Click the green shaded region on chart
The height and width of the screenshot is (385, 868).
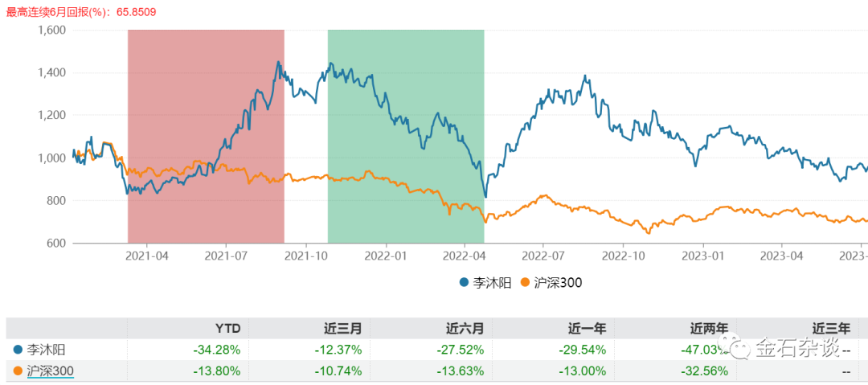point(406,137)
